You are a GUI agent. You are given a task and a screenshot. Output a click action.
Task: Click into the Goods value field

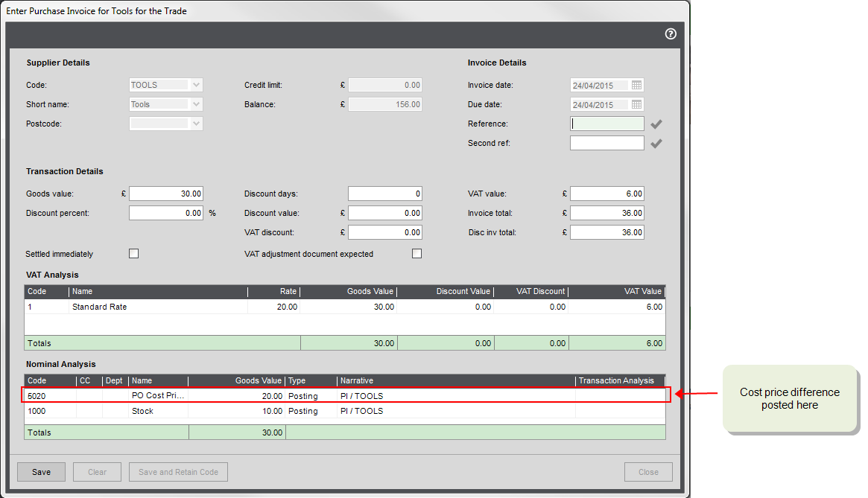[165, 194]
